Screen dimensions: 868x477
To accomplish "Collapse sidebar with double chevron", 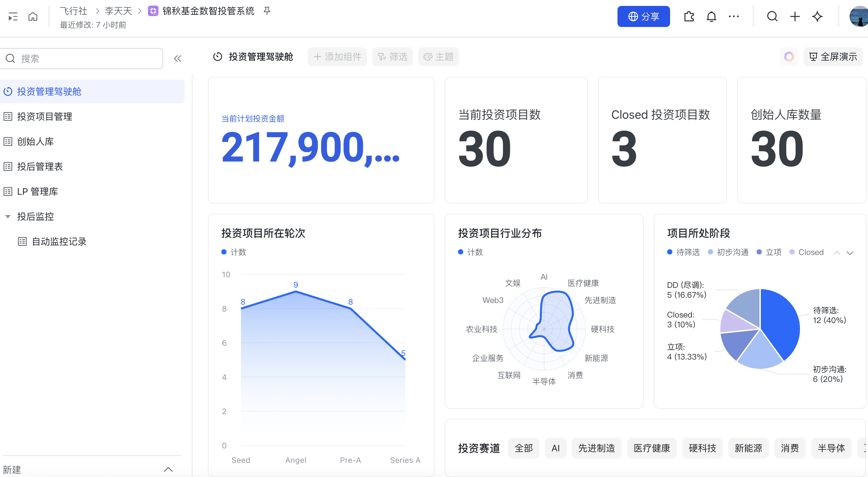I will coord(178,59).
